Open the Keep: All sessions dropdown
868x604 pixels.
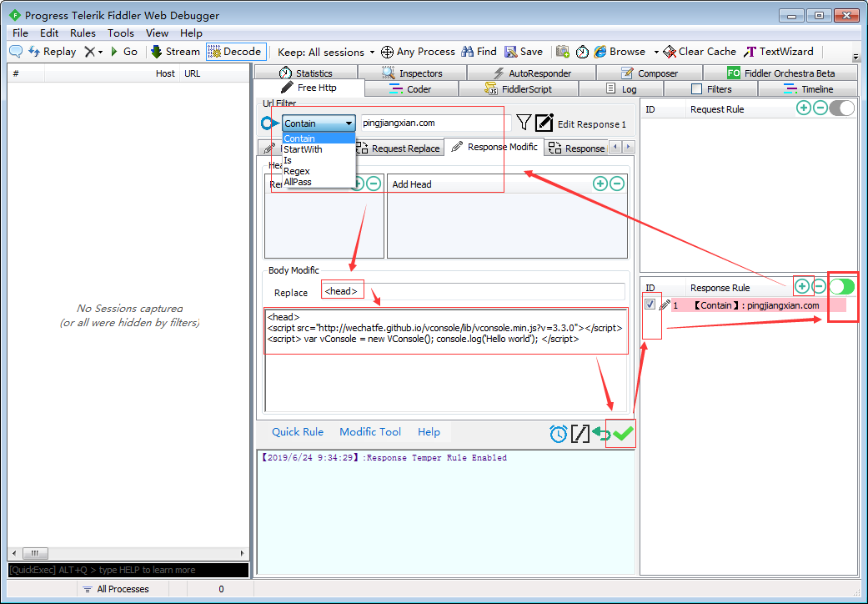(326, 52)
